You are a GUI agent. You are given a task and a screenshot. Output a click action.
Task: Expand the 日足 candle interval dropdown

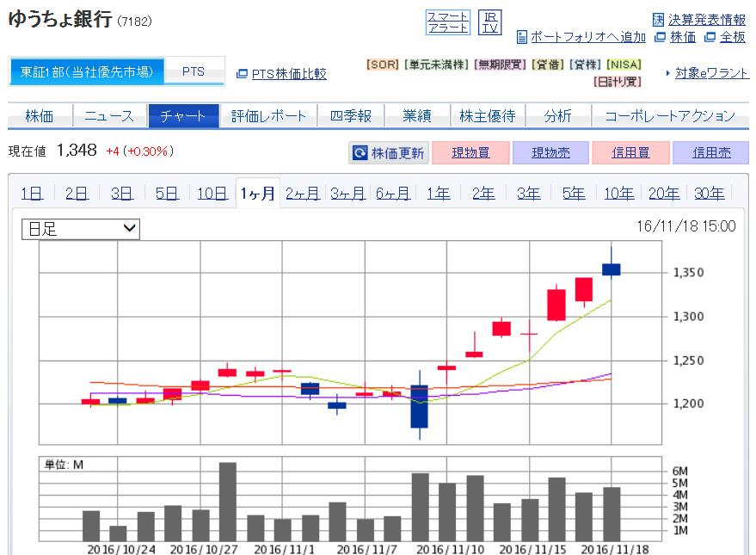click(81, 229)
